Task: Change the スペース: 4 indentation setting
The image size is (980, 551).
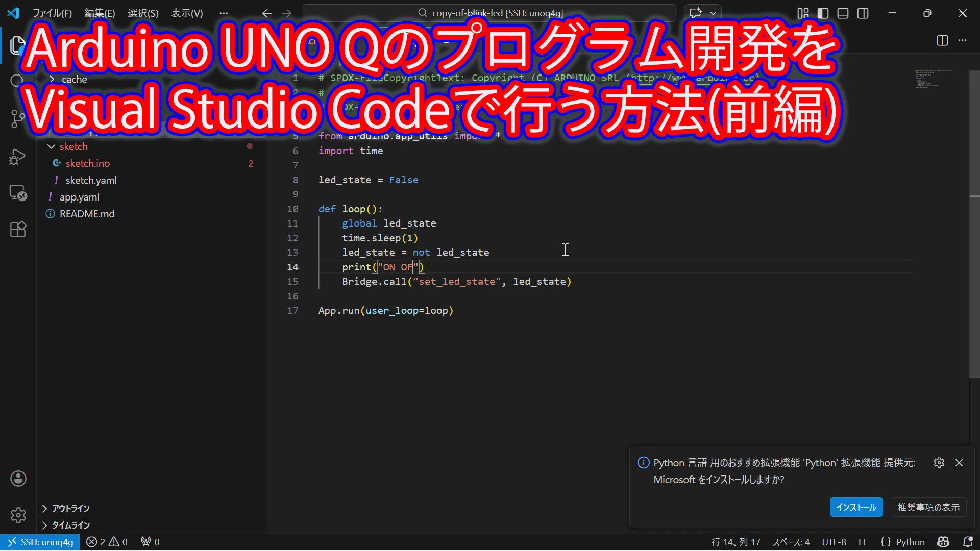Action: point(791,542)
